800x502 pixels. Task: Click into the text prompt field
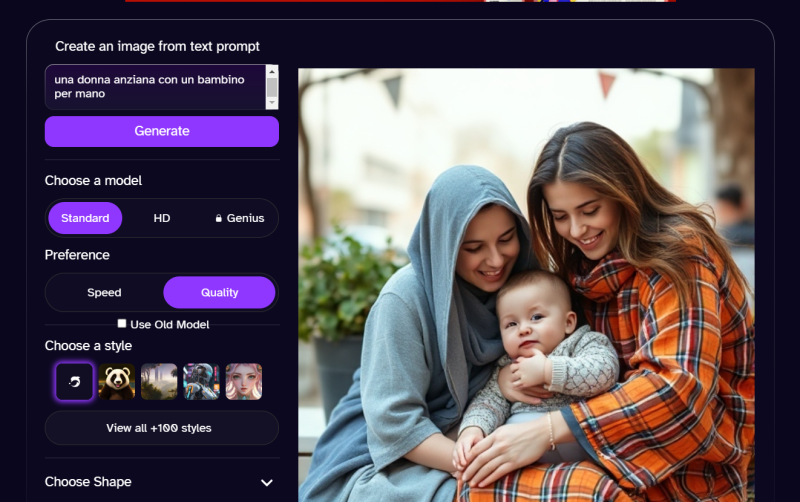click(150, 87)
